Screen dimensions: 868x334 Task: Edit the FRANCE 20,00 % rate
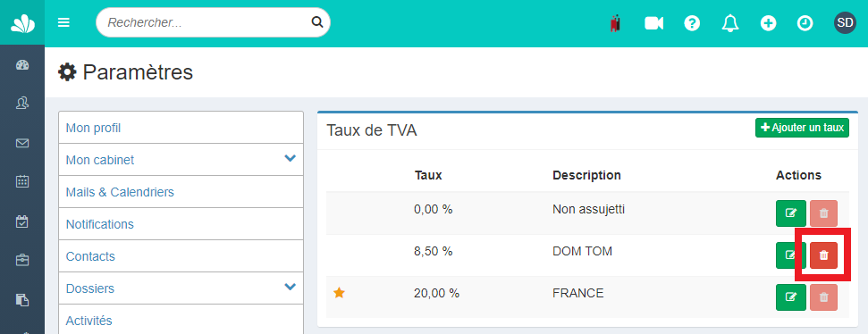[790, 297]
